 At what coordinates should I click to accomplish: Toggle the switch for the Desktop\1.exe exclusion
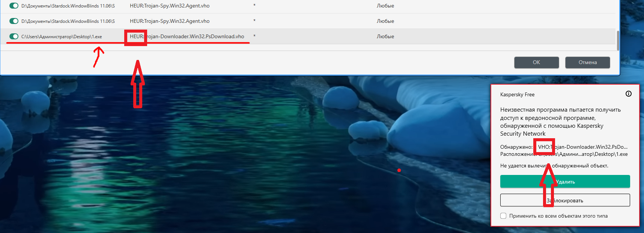pyautogui.click(x=14, y=36)
